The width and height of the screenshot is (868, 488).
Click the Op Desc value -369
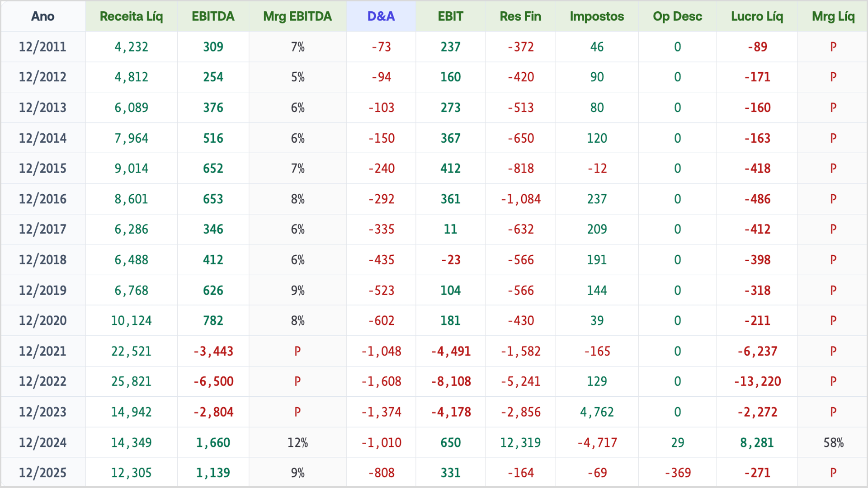pos(677,473)
